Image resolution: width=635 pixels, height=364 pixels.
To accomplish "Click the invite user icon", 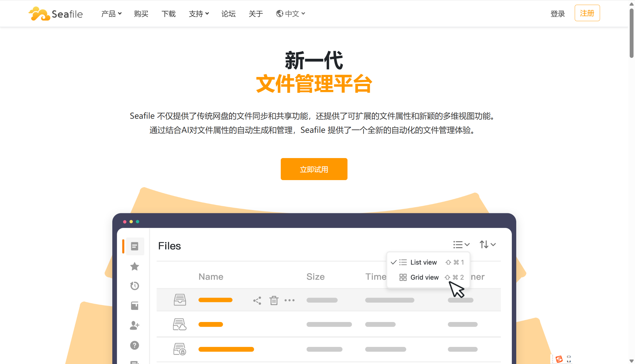I will coord(134,325).
